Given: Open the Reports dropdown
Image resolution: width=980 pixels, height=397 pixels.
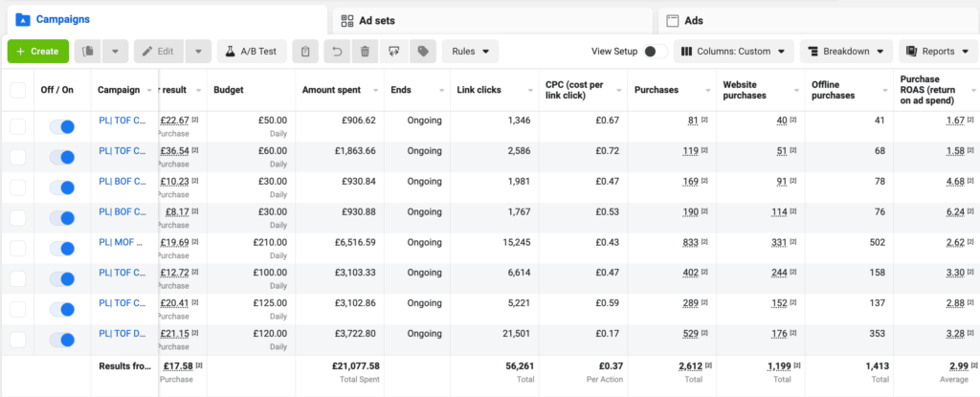Looking at the screenshot, I should click(x=939, y=52).
